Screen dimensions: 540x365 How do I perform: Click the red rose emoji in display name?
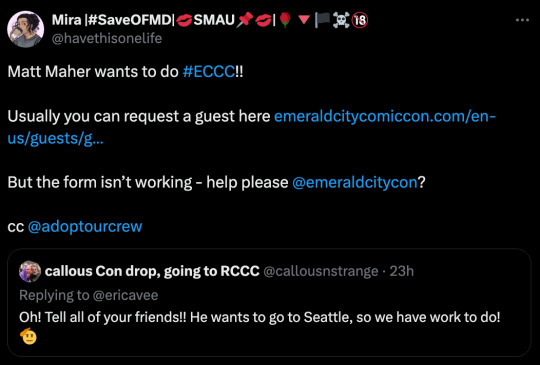[x=284, y=20]
